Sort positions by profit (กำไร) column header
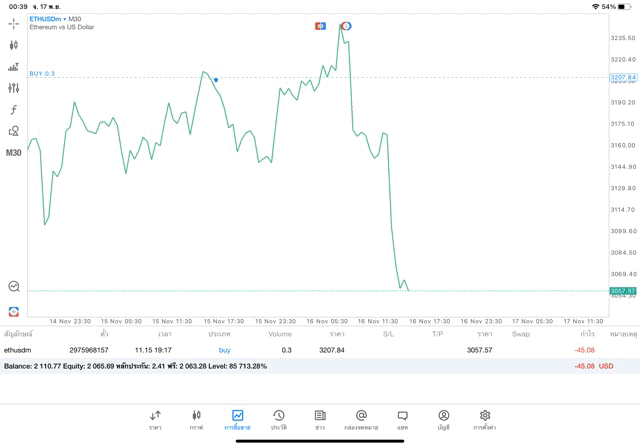Screen dimensions: 640x447 (x=587, y=334)
